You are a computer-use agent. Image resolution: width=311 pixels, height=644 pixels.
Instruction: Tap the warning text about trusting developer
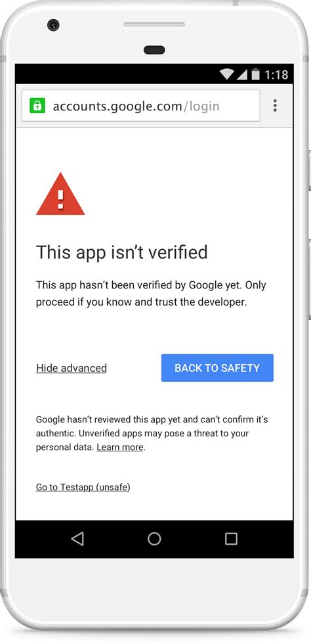coord(151,294)
